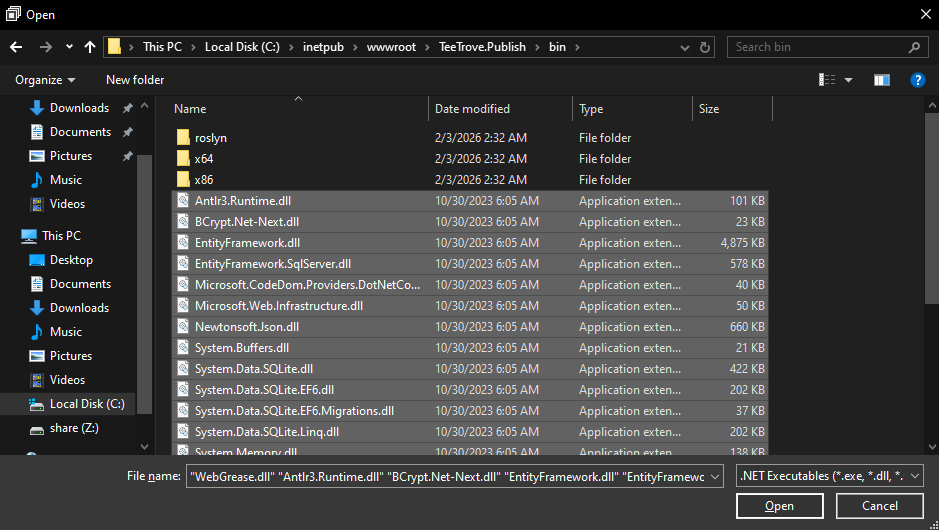
Task: Click the Back navigation arrow
Action: pyautogui.click(x=16, y=47)
